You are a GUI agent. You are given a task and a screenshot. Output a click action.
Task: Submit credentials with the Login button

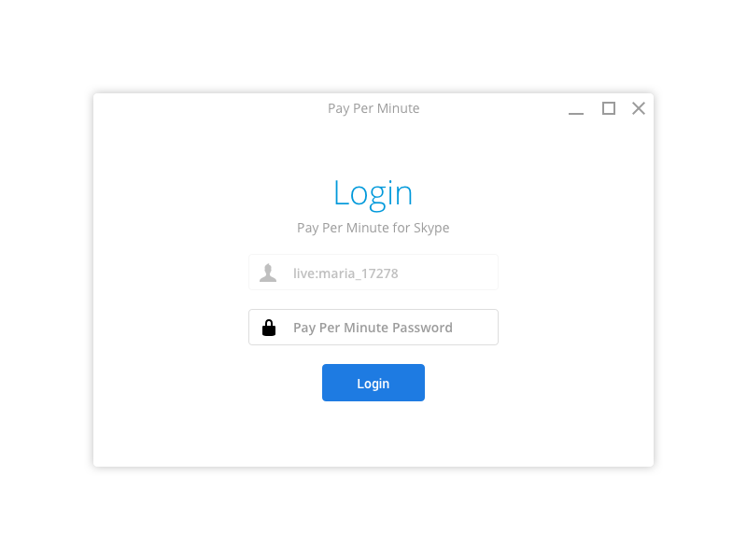(373, 383)
